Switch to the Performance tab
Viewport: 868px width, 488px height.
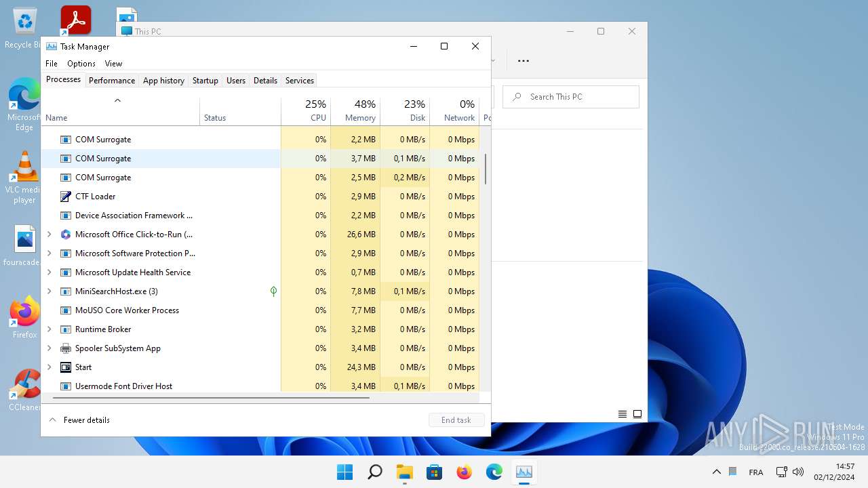tap(112, 81)
